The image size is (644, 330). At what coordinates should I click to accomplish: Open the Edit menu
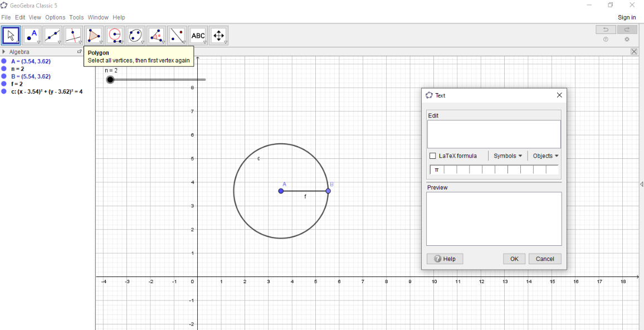coord(20,17)
